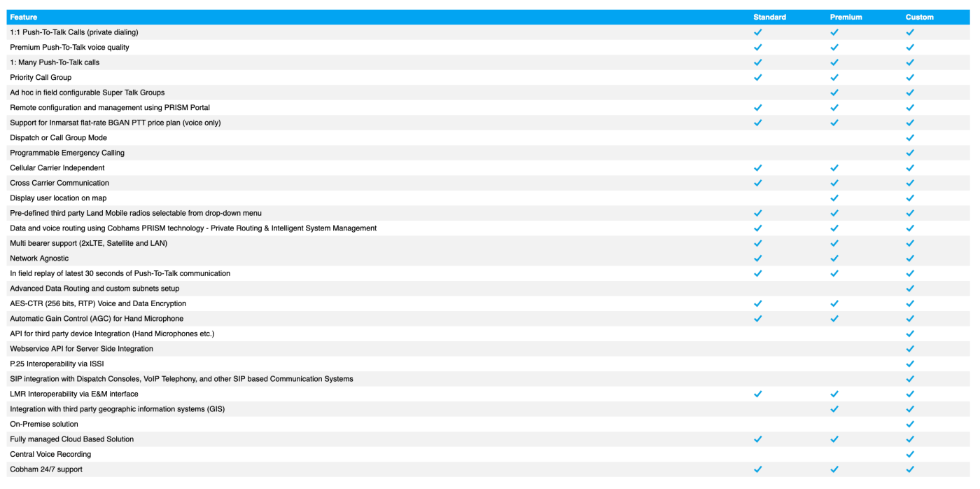Click Standard checkmark for In field replay row
Image resolution: width=980 pixels, height=489 pixels.
pyautogui.click(x=757, y=273)
